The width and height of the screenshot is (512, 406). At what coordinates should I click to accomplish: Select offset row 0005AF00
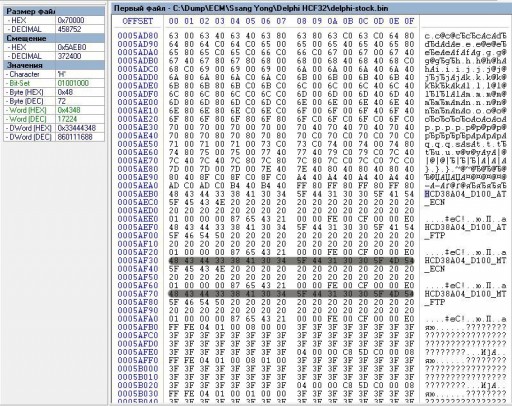[x=138, y=236]
